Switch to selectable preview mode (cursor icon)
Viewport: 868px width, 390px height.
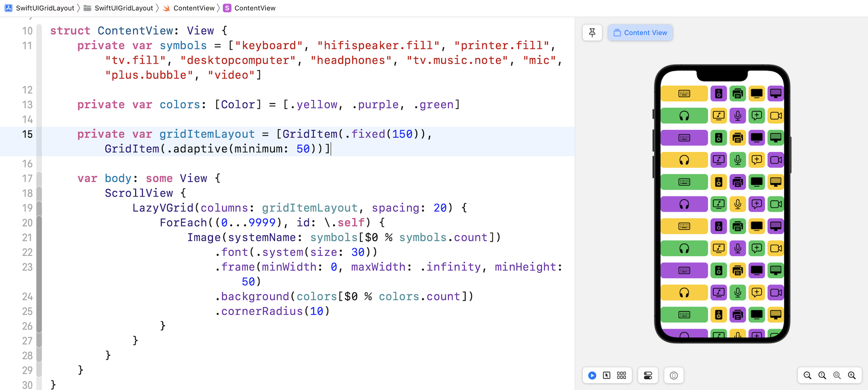[x=607, y=376]
